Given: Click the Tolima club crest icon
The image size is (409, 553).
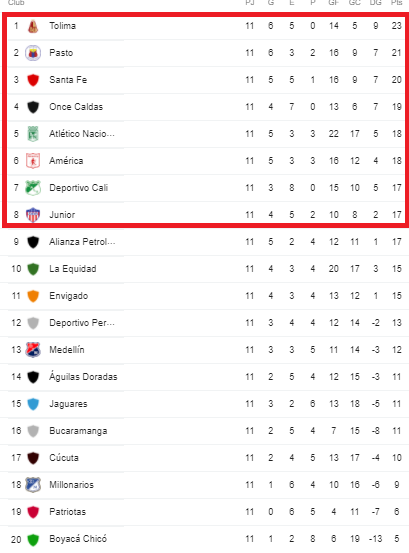Looking at the screenshot, I should click(x=33, y=26).
